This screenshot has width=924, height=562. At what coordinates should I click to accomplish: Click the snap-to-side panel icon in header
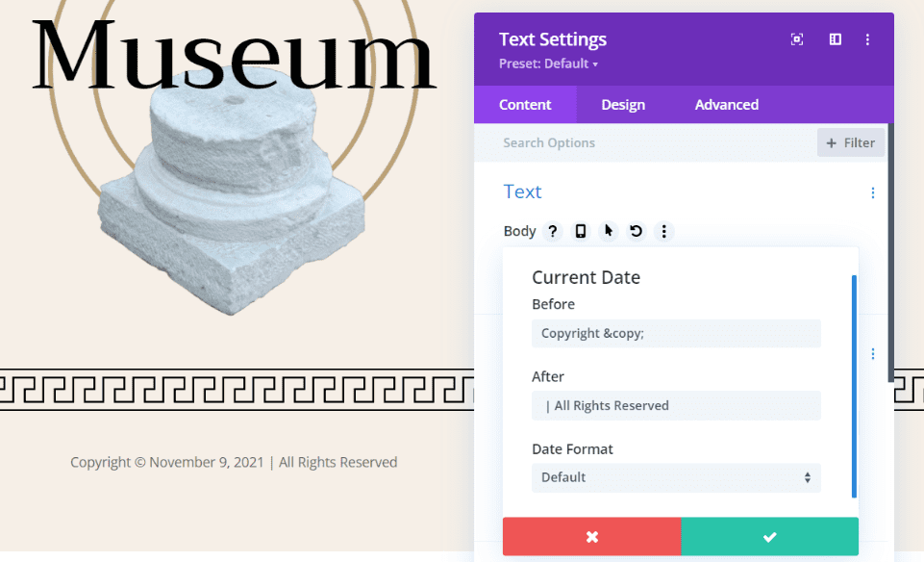(835, 39)
